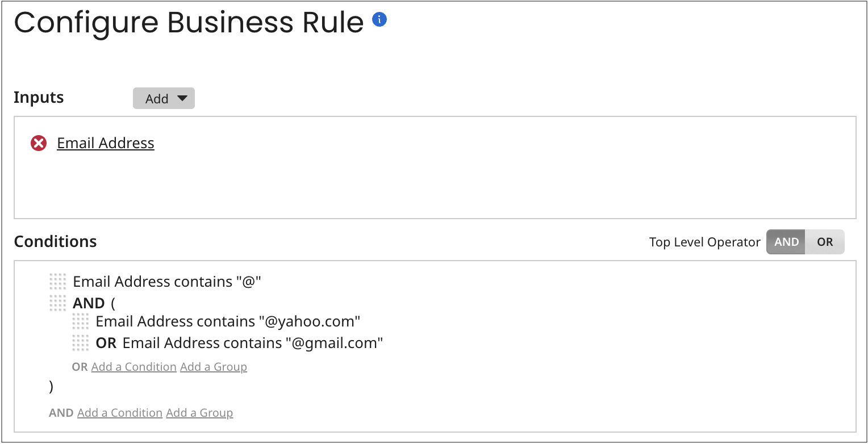
Task: Open the Add inputs dropdown
Action: click(164, 99)
